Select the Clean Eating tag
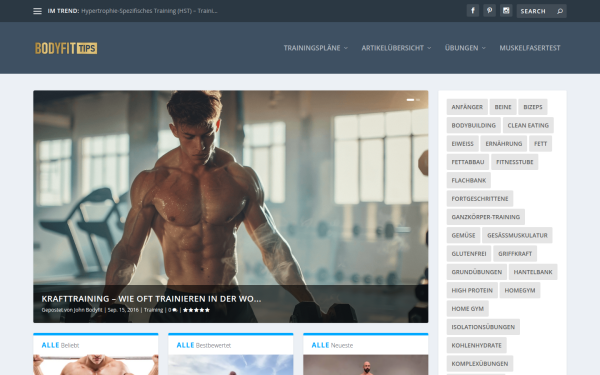 point(528,126)
